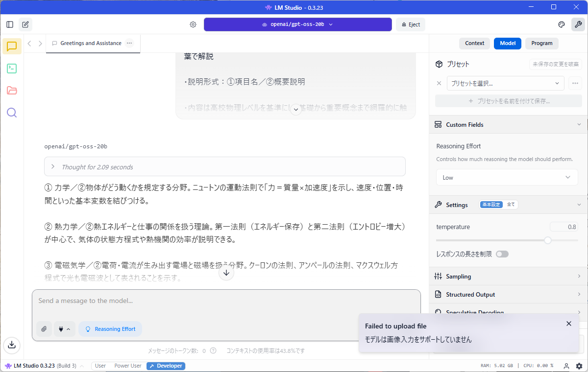Click the Eject model button
Screen dimensions: 588x372
[410, 24]
